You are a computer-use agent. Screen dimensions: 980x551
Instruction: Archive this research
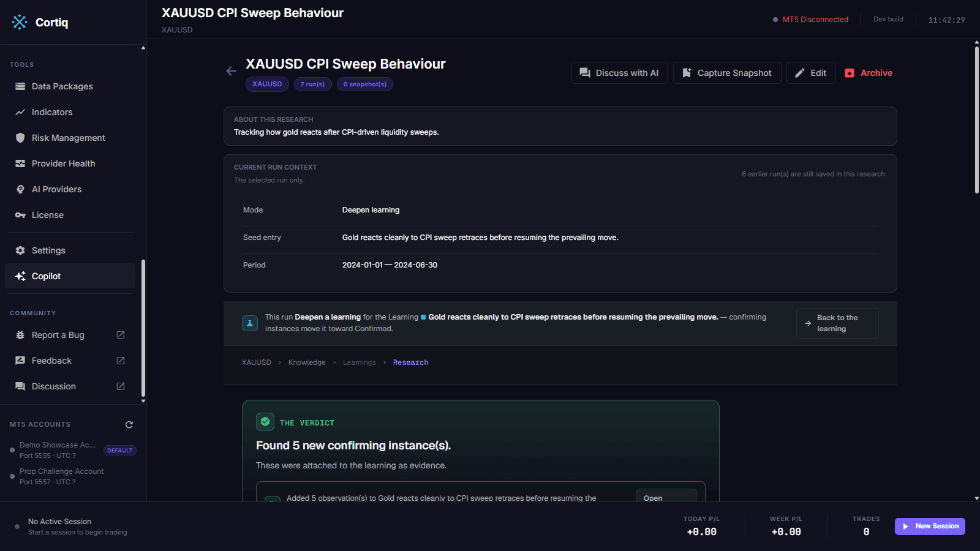[x=869, y=73]
